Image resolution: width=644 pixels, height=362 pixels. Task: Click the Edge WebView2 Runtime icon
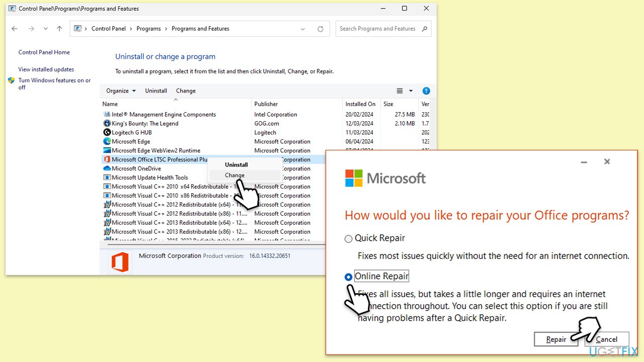point(107,151)
